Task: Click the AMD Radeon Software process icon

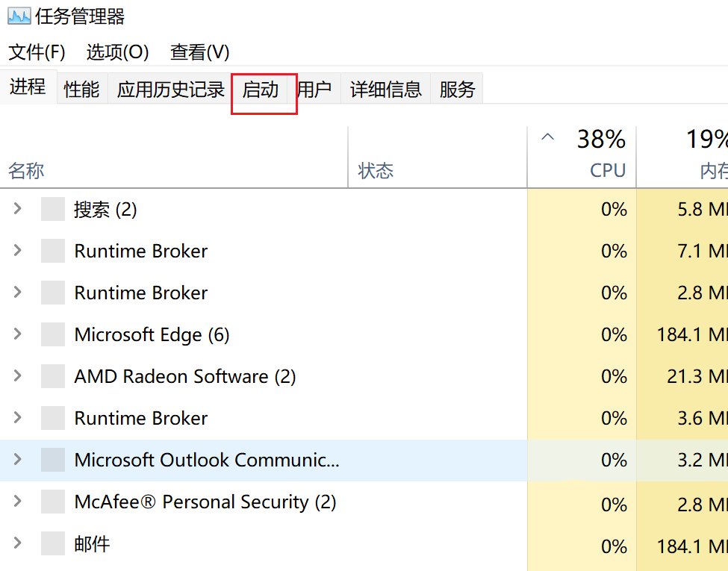Action: pyautogui.click(x=52, y=376)
